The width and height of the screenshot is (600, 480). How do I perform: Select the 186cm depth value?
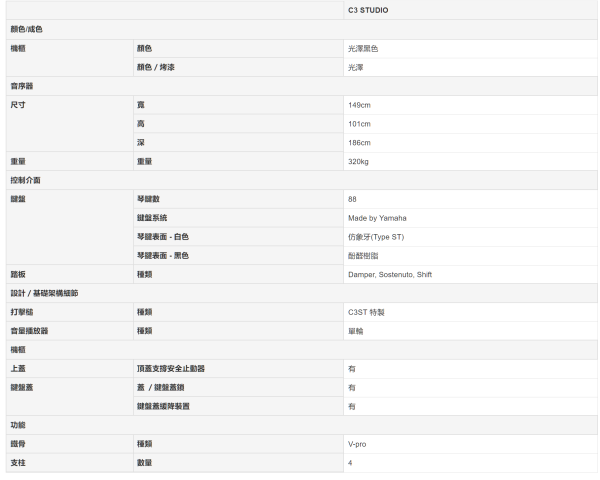[x=359, y=142]
